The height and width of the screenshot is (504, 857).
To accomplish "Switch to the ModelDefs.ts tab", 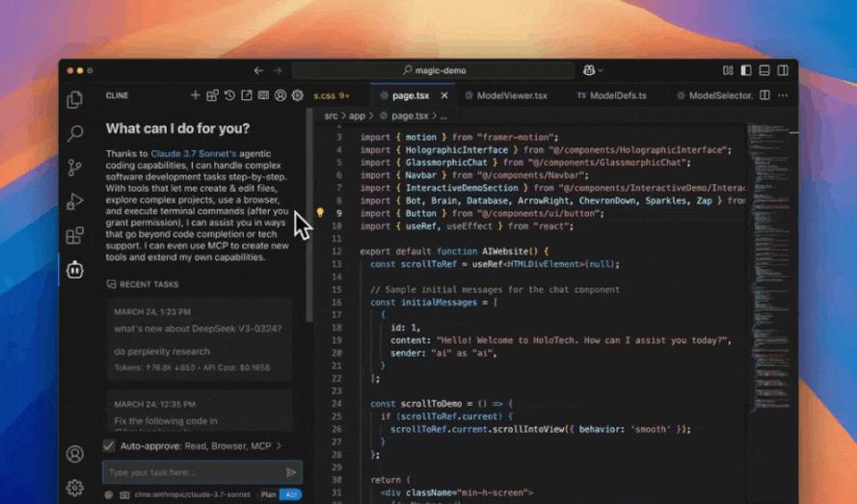I will pyautogui.click(x=611, y=95).
